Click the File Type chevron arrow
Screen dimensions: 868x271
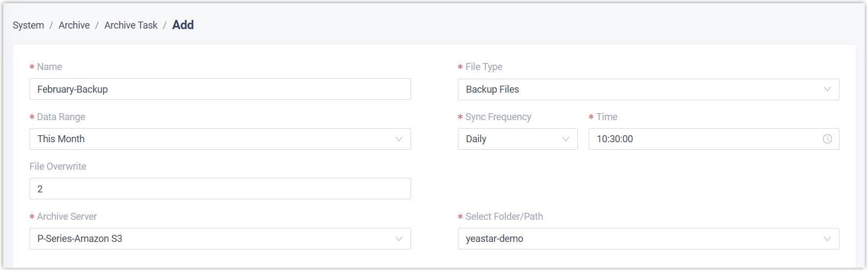(x=827, y=89)
